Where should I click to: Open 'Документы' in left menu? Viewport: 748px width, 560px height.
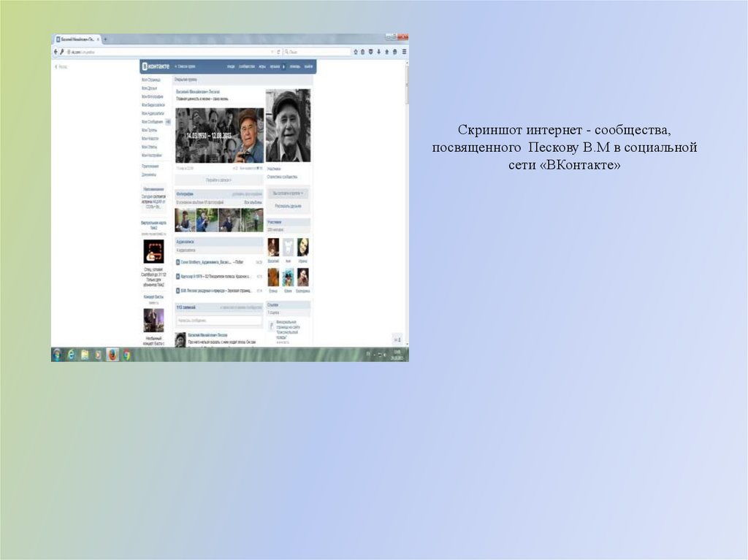click(148, 174)
